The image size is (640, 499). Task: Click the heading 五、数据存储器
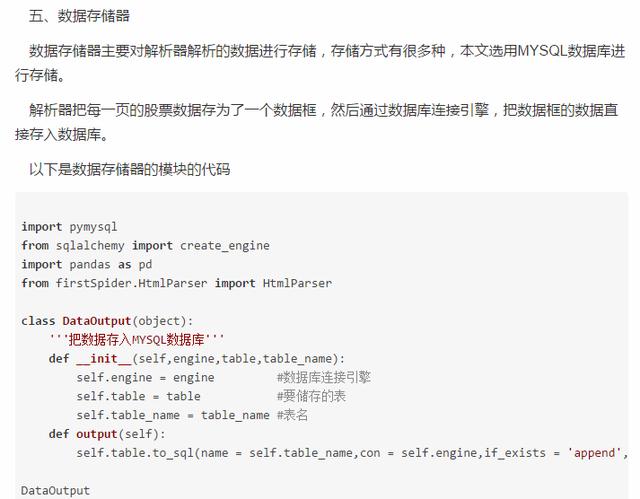79,16
